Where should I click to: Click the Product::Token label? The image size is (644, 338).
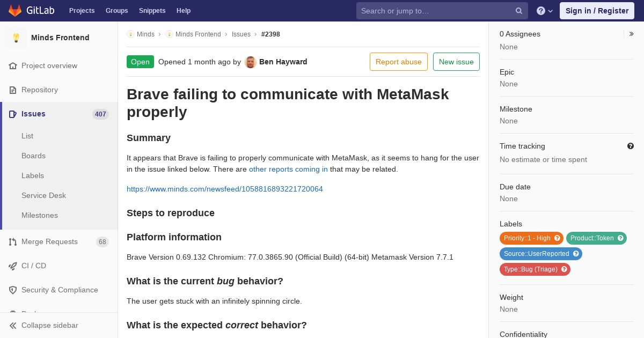tap(592, 238)
